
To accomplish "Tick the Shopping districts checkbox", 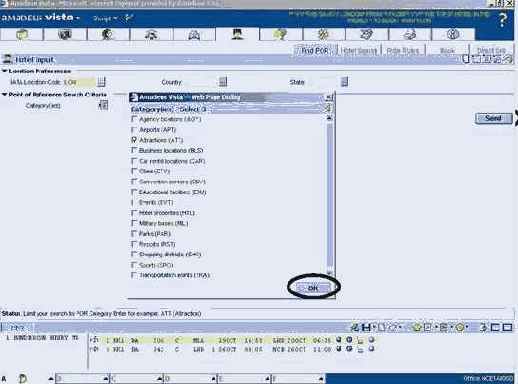I will (x=134, y=254).
